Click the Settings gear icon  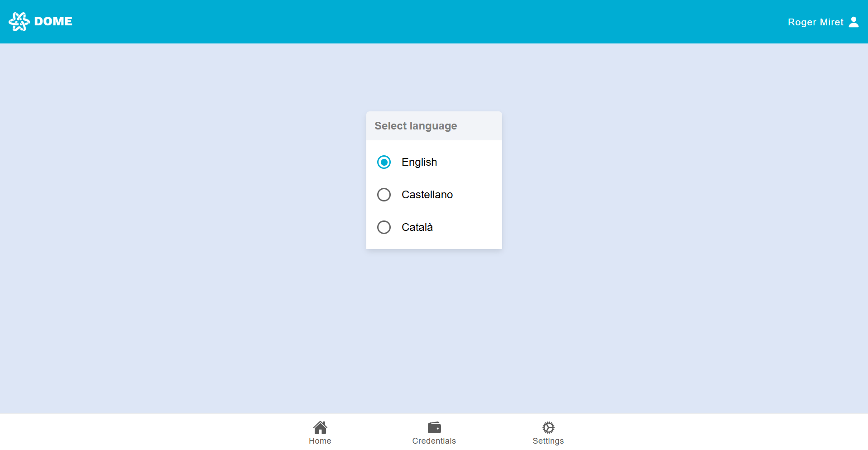(x=548, y=427)
